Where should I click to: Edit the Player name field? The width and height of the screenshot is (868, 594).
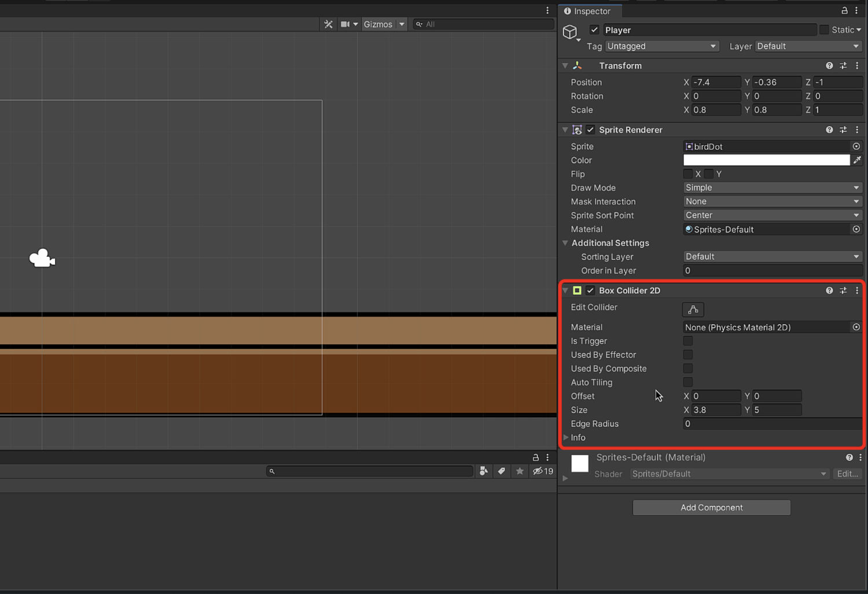point(709,30)
